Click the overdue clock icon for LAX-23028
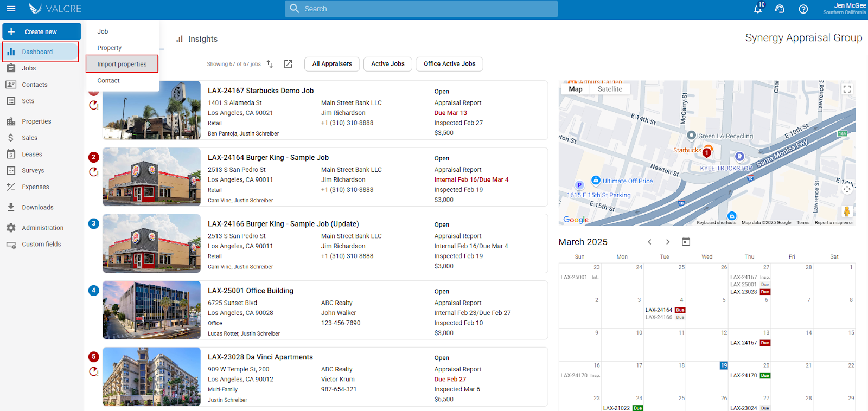868x411 pixels. click(94, 371)
